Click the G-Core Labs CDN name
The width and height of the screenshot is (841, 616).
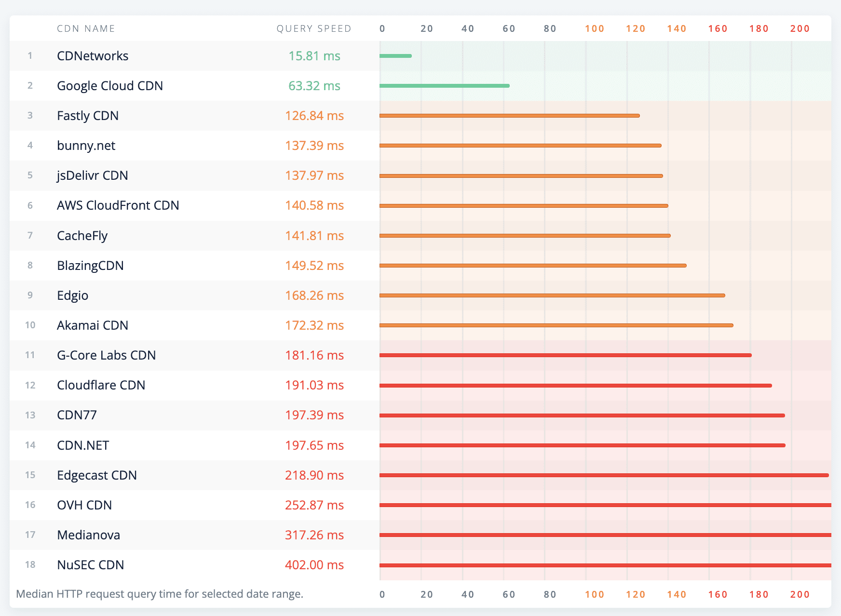point(107,355)
